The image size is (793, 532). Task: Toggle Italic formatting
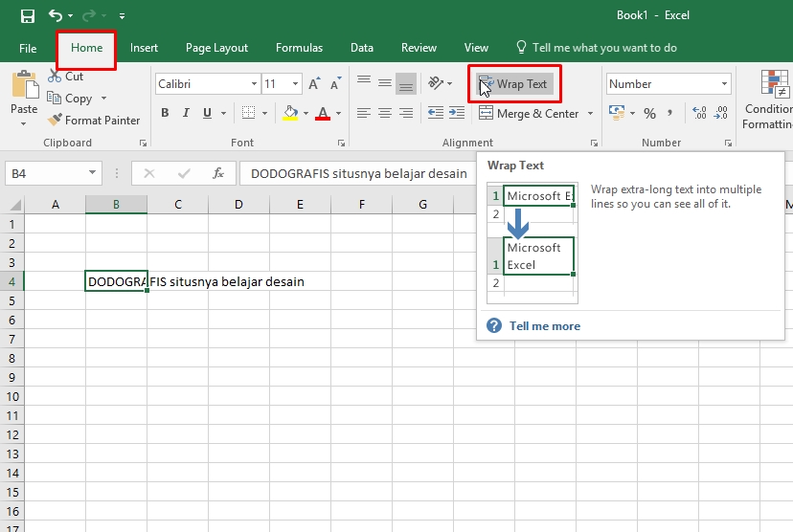pyautogui.click(x=186, y=113)
